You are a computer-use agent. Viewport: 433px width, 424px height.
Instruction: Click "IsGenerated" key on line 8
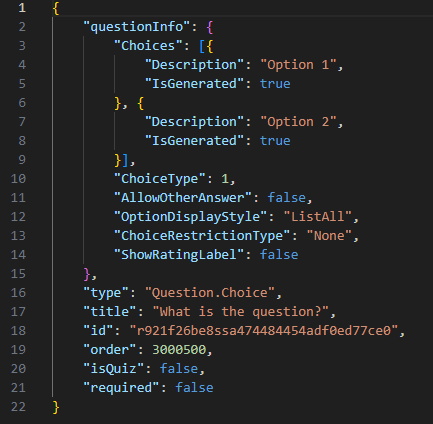194,141
